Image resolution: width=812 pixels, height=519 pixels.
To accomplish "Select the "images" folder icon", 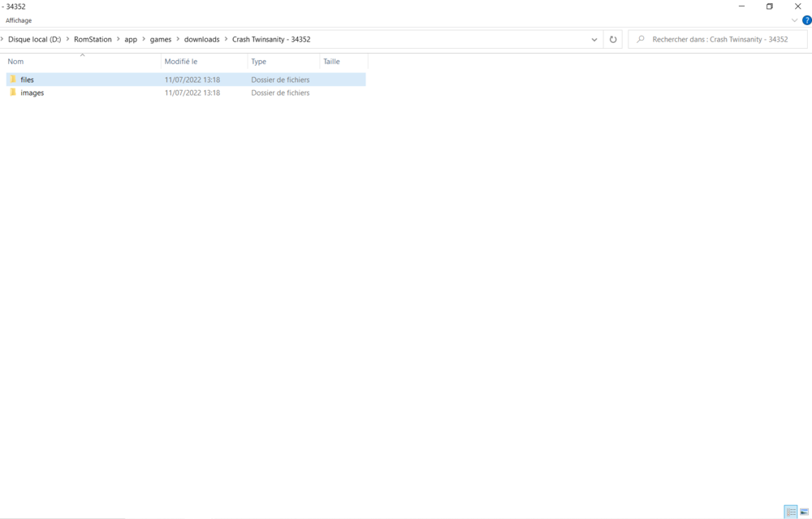I will tap(13, 93).
